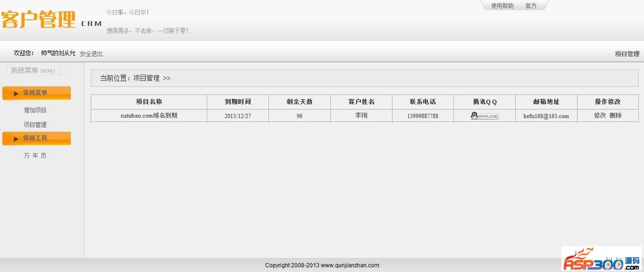Image resolution: width=644 pixels, height=272 pixels.
Task: Collapse the 常用工具 menu section
Action: 36,138
